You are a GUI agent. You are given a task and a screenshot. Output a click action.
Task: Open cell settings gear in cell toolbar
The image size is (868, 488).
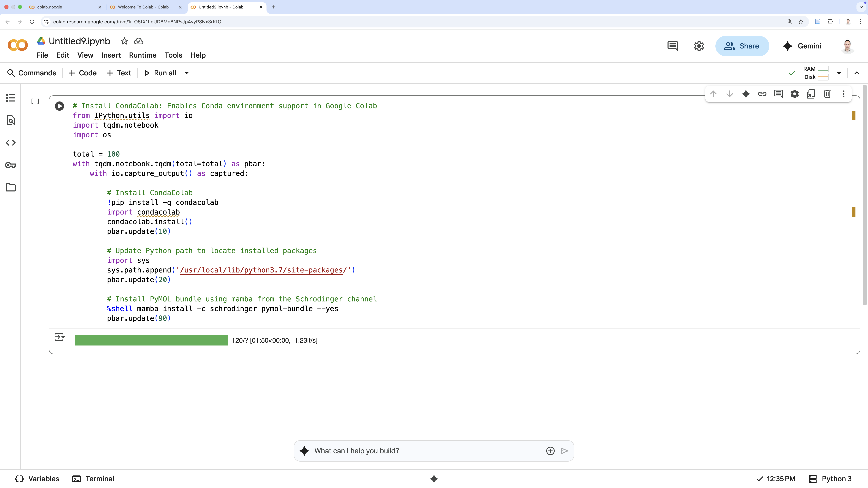tap(795, 94)
